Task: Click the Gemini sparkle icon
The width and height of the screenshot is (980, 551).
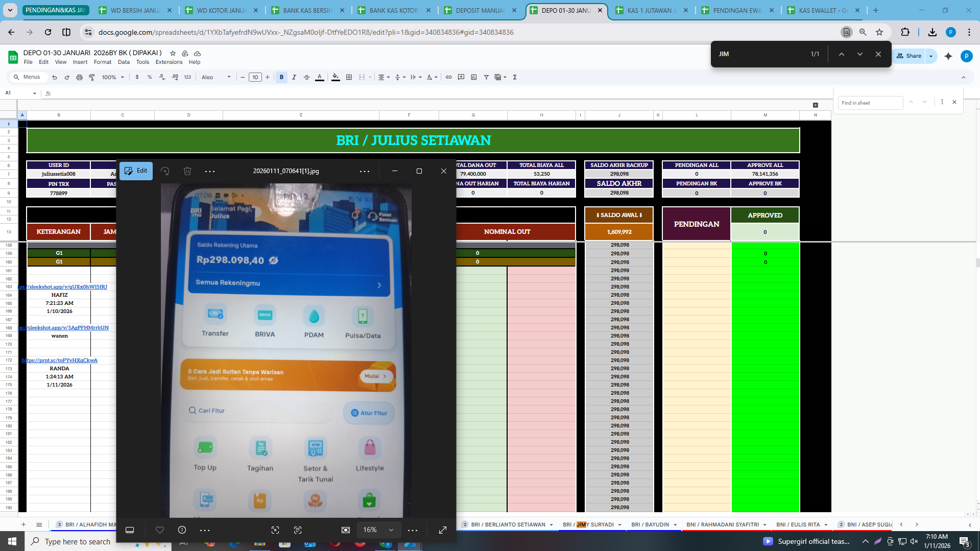Action: pos(948,56)
